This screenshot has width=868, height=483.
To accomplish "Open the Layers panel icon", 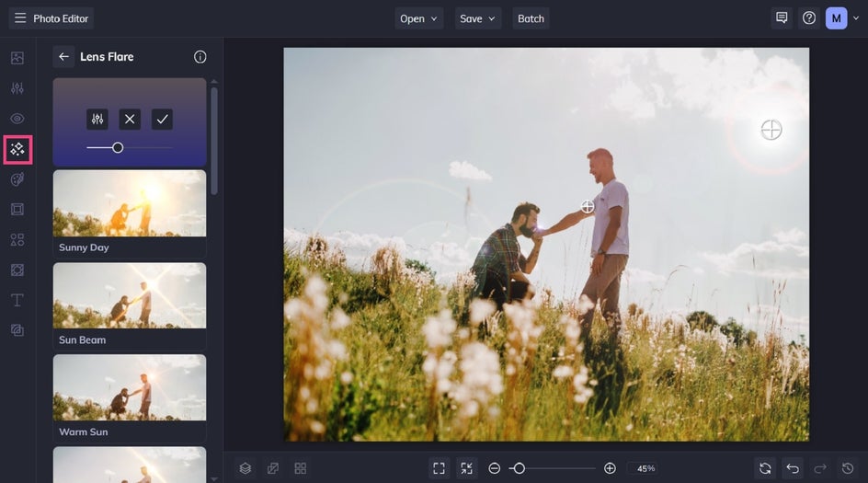I will coord(246,468).
